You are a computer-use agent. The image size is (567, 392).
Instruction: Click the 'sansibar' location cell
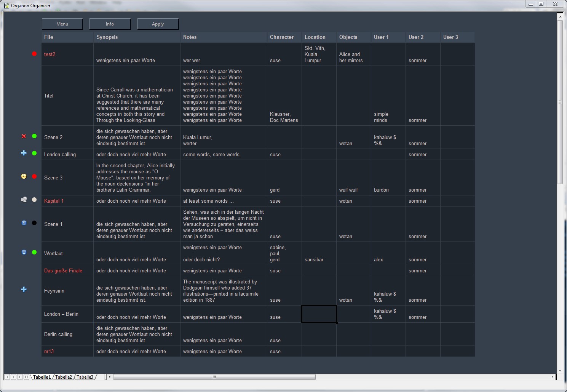[x=319, y=253]
